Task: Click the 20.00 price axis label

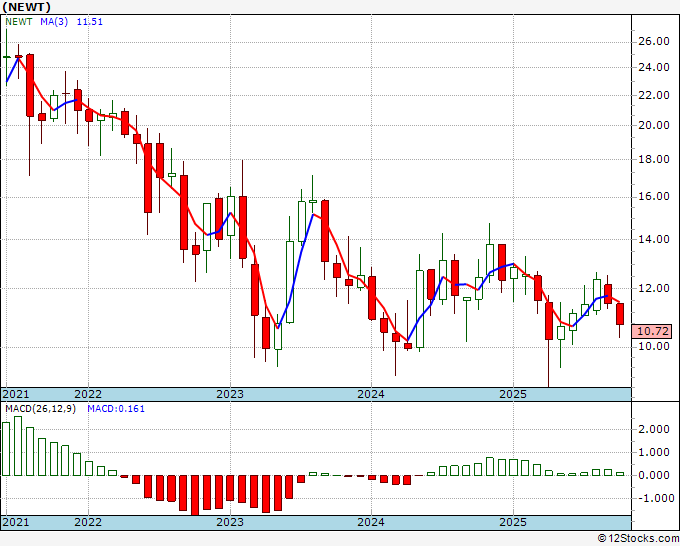Action: tap(654, 125)
